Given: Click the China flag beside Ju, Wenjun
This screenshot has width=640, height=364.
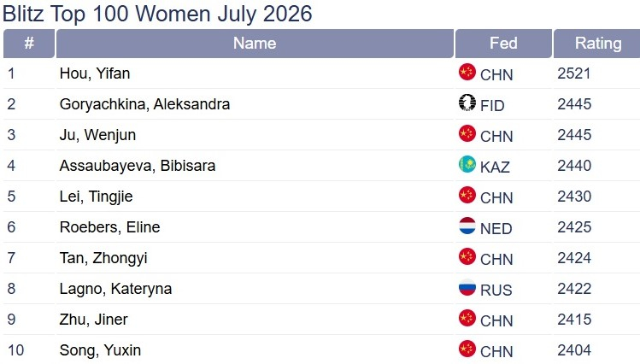Looking at the screenshot, I should [x=467, y=133].
